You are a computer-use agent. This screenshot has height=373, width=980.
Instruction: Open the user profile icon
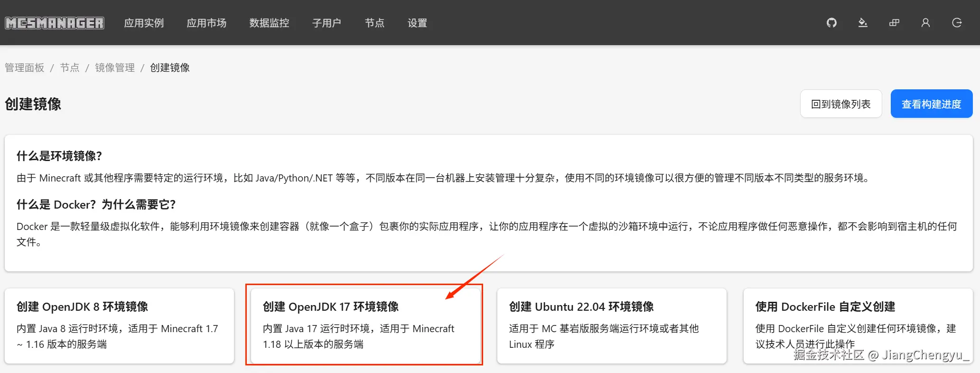pyautogui.click(x=925, y=23)
